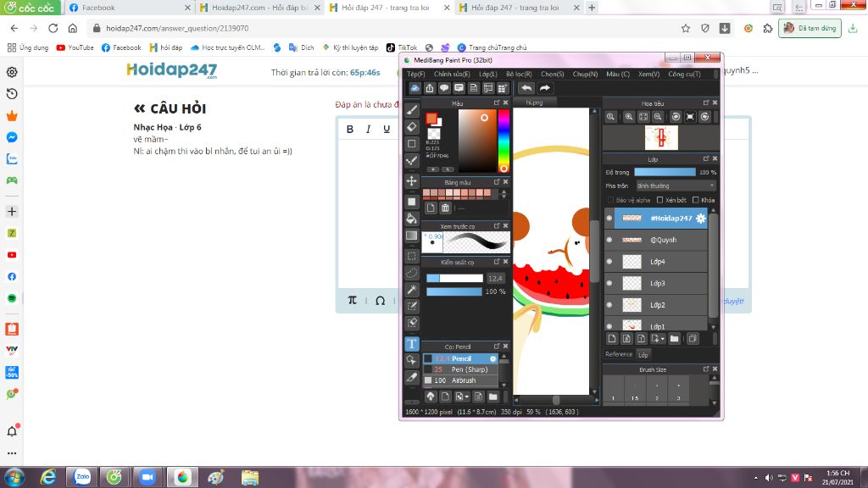Viewport: 868px width, 488px height.
Task: Open Pencil brush settings gear
Action: pyautogui.click(x=493, y=358)
